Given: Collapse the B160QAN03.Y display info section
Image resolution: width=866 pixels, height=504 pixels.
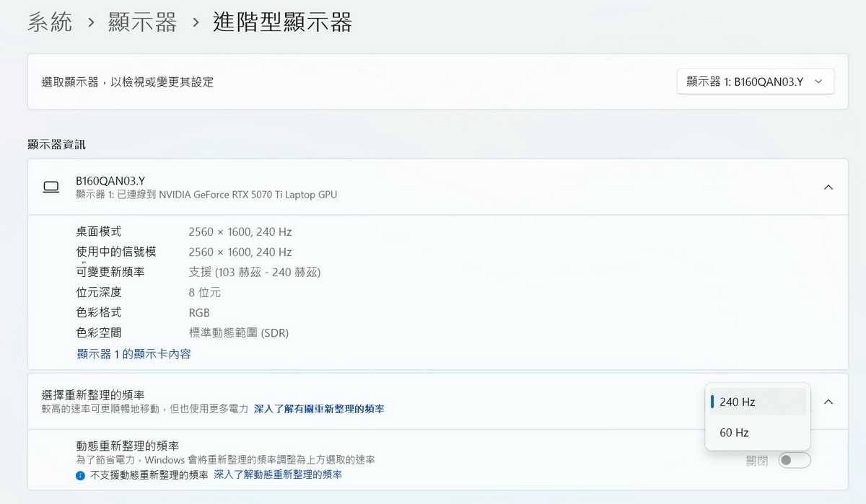Looking at the screenshot, I should [828, 187].
